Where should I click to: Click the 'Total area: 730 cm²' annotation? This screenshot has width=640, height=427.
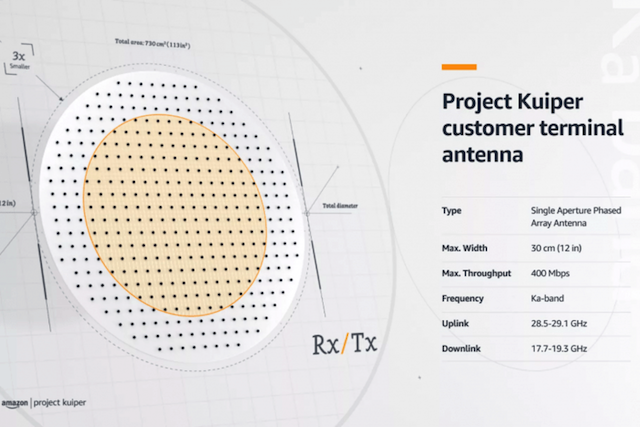point(152,43)
